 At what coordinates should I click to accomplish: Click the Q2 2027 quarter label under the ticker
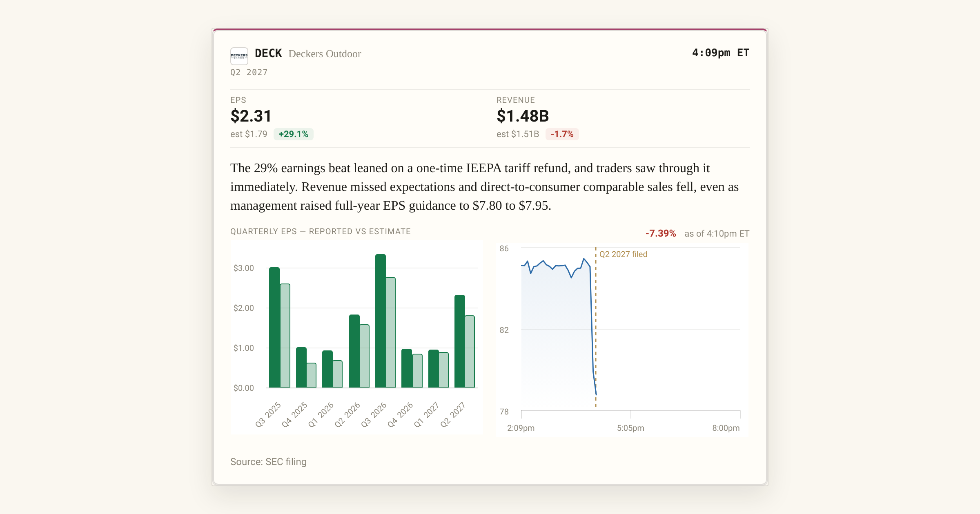(x=249, y=72)
